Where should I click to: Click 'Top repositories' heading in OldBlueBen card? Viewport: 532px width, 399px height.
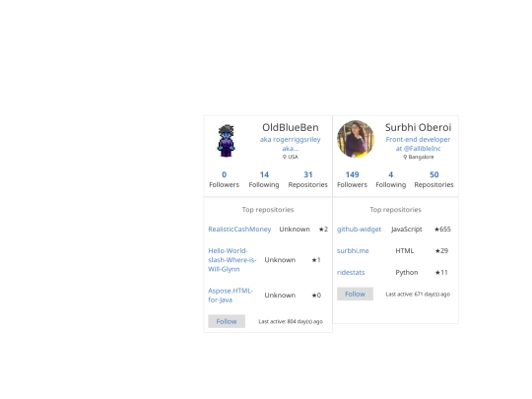point(268,210)
